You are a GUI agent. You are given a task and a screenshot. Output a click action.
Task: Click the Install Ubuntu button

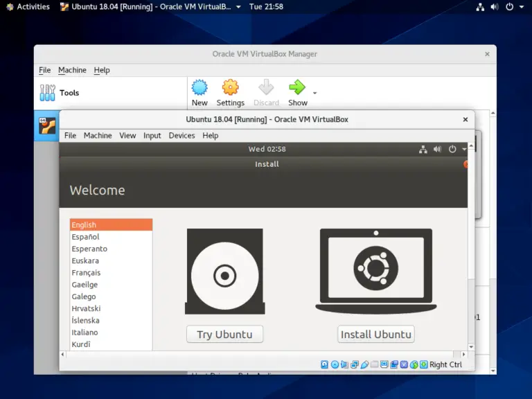376,334
